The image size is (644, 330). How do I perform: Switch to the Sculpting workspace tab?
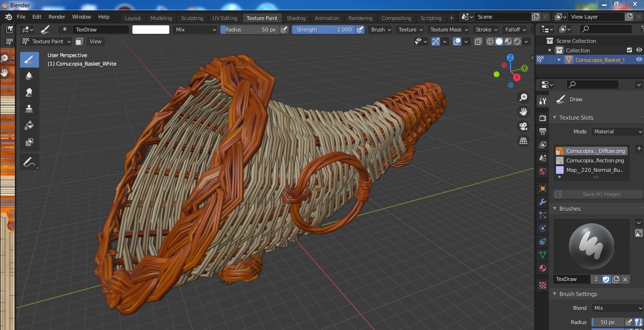(192, 18)
